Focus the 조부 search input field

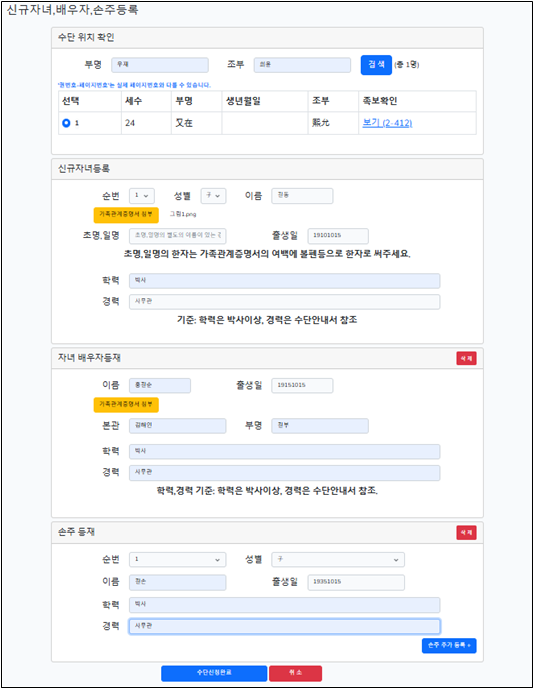click(302, 65)
